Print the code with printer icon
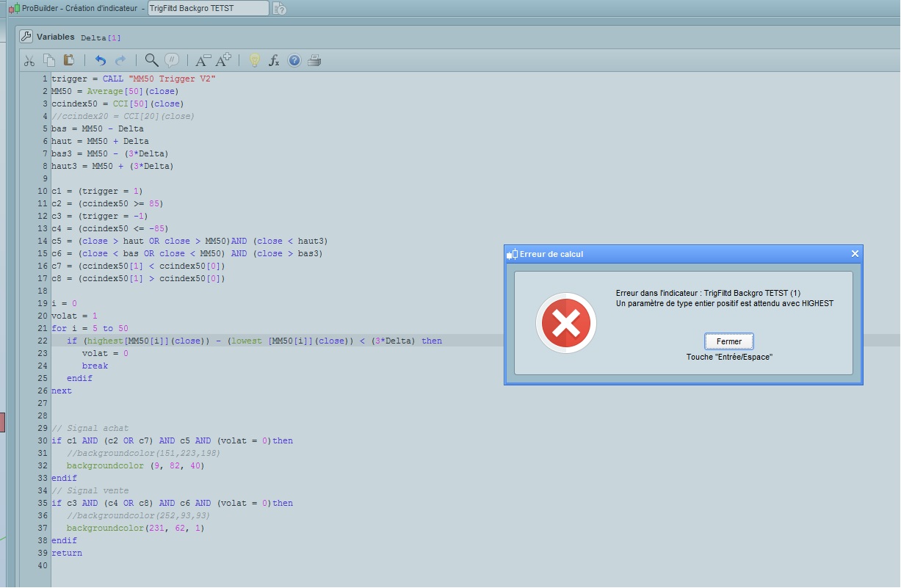901x588 pixels. pyautogui.click(x=314, y=60)
